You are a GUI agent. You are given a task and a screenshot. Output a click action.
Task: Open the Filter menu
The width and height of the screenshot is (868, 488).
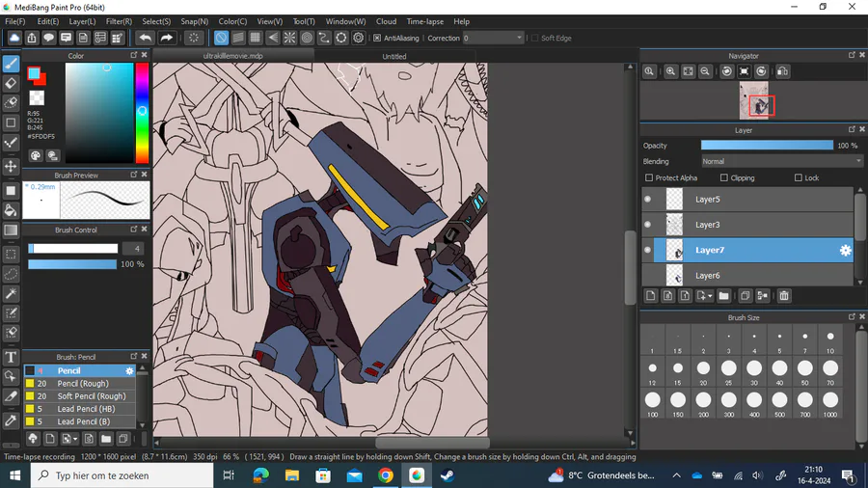[119, 21]
